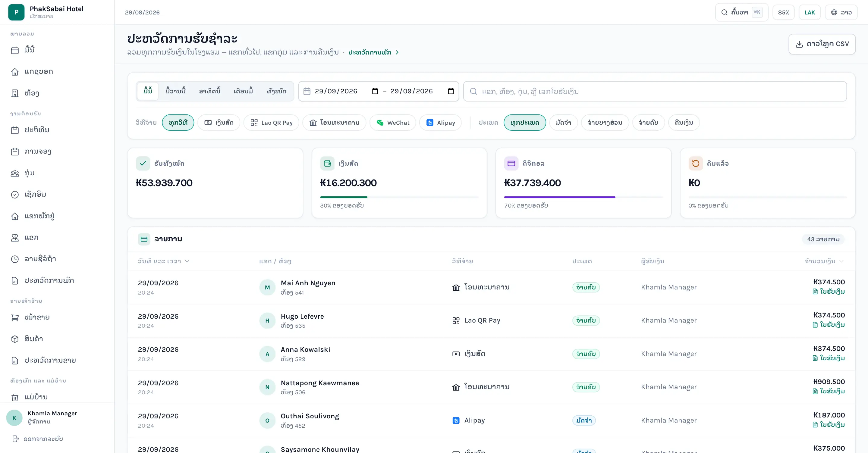868x453 pixels.
Task: Click the logout icon in sidebar
Action: click(15, 439)
